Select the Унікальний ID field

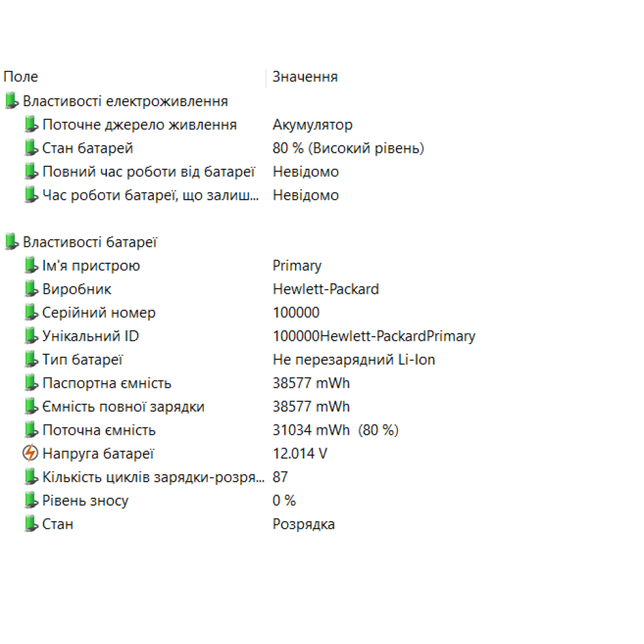(x=90, y=336)
